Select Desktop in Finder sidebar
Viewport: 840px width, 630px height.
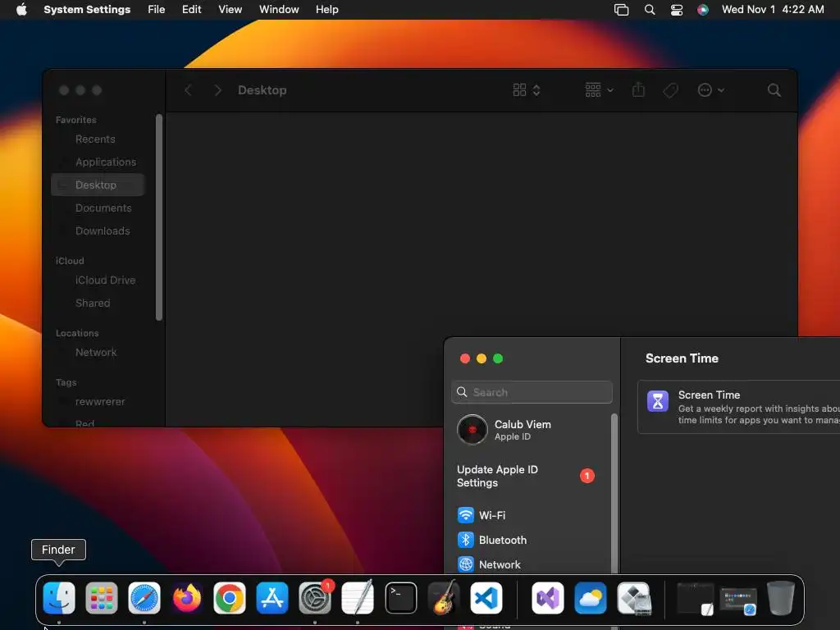pyautogui.click(x=98, y=185)
